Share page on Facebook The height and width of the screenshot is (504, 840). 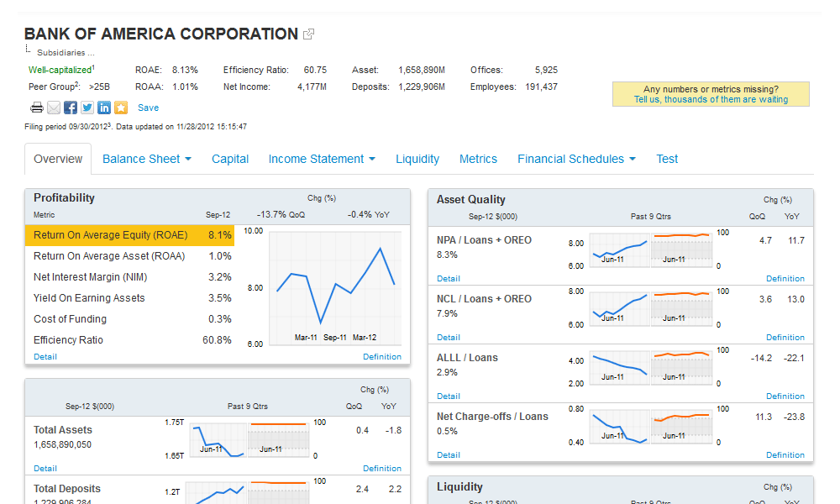pyautogui.click(x=71, y=108)
